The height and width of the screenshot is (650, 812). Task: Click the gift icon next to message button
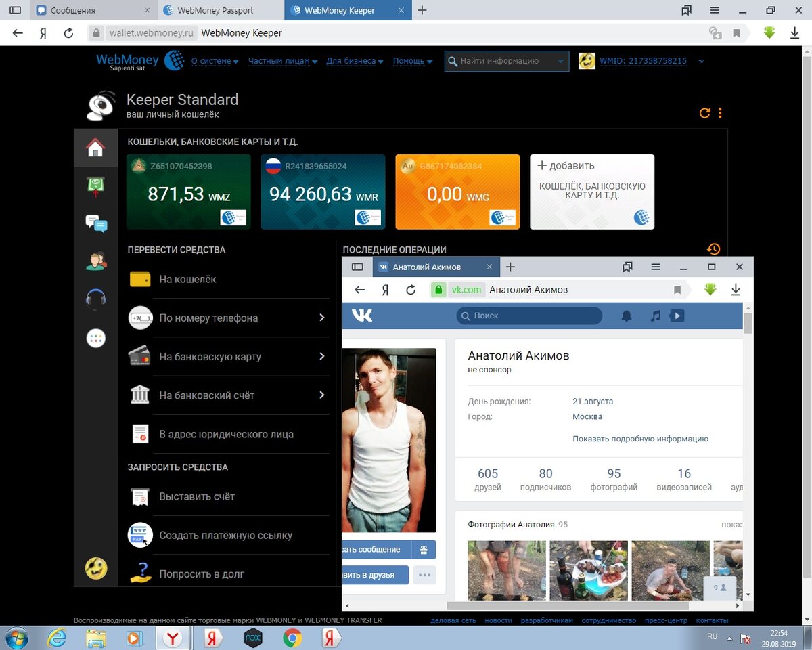424,550
